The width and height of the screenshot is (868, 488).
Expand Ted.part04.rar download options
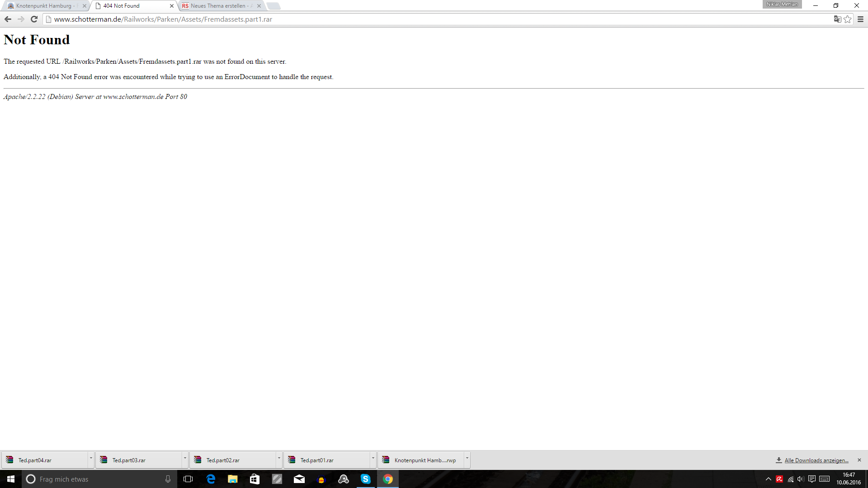click(91, 458)
